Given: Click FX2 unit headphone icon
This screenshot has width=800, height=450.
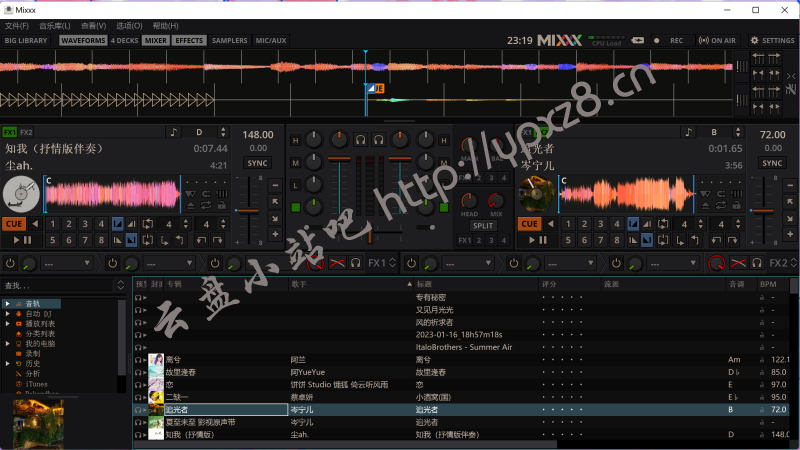Looking at the screenshot, I should pyautogui.click(x=757, y=263).
